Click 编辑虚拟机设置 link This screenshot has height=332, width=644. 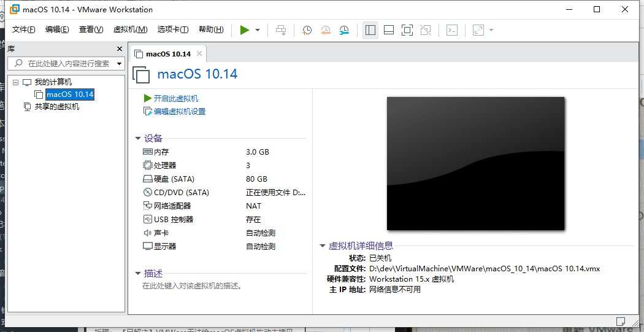coord(180,111)
